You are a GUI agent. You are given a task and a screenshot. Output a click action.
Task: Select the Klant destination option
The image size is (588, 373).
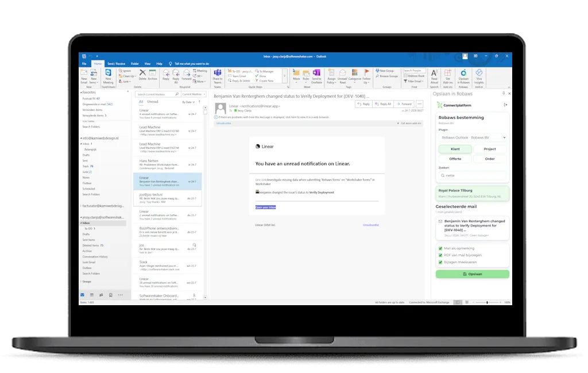click(x=455, y=149)
